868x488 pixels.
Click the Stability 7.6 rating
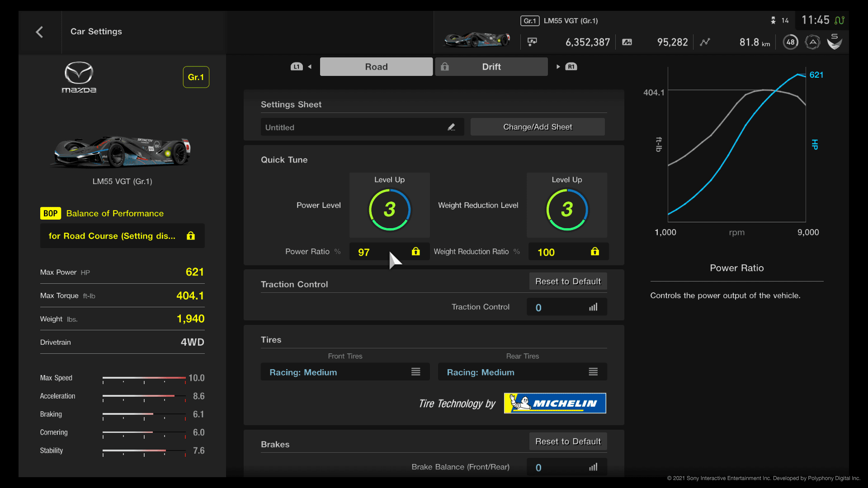(x=198, y=450)
